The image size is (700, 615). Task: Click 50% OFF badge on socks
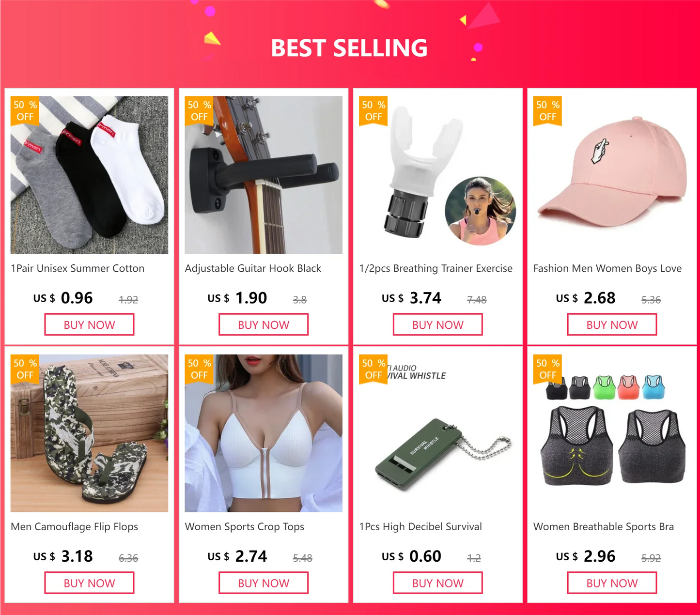[x=25, y=111]
